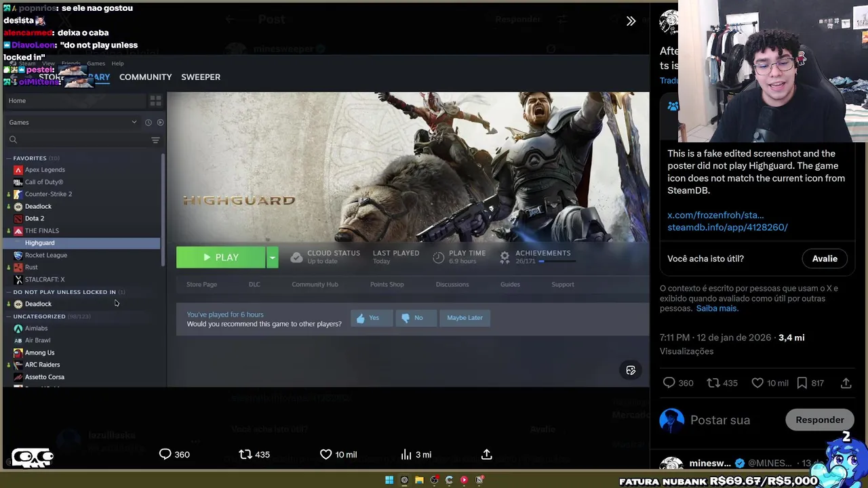Open the Support link
Viewport: 868px width, 488px height.
[563, 285]
